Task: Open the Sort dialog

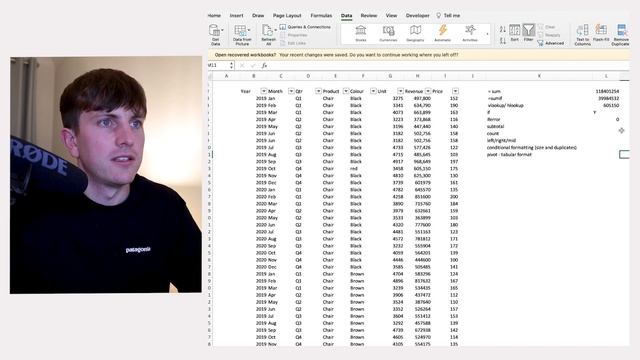Action: (515, 33)
